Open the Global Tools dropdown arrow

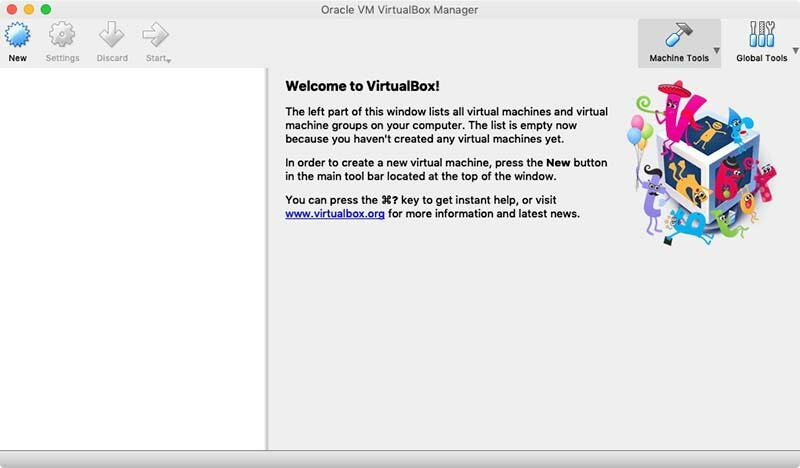click(x=794, y=50)
